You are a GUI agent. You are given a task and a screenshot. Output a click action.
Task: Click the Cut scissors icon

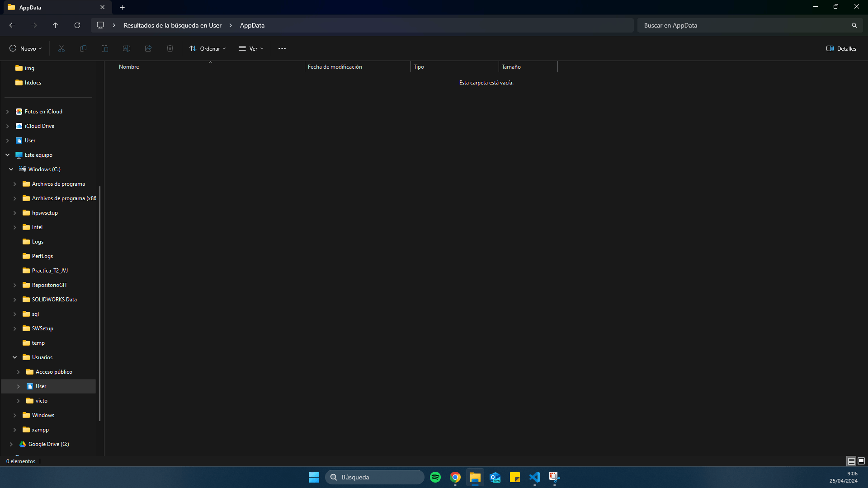pos(61,48)
